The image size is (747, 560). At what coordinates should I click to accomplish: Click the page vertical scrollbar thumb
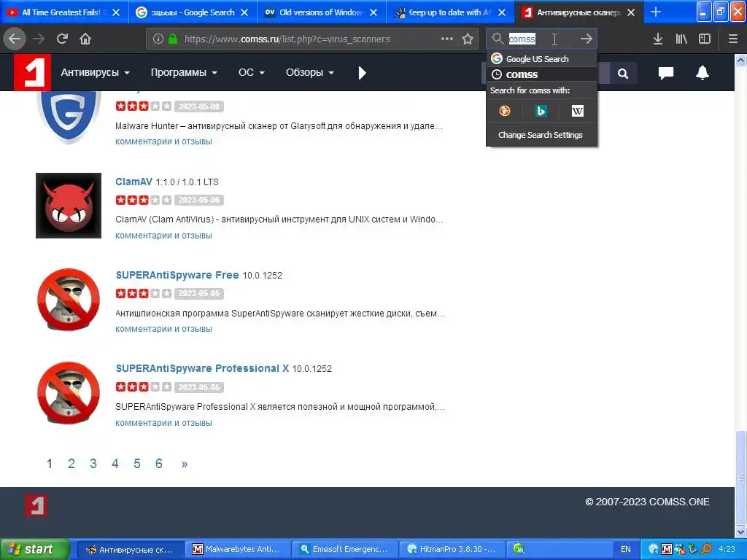tap(740, 477)
